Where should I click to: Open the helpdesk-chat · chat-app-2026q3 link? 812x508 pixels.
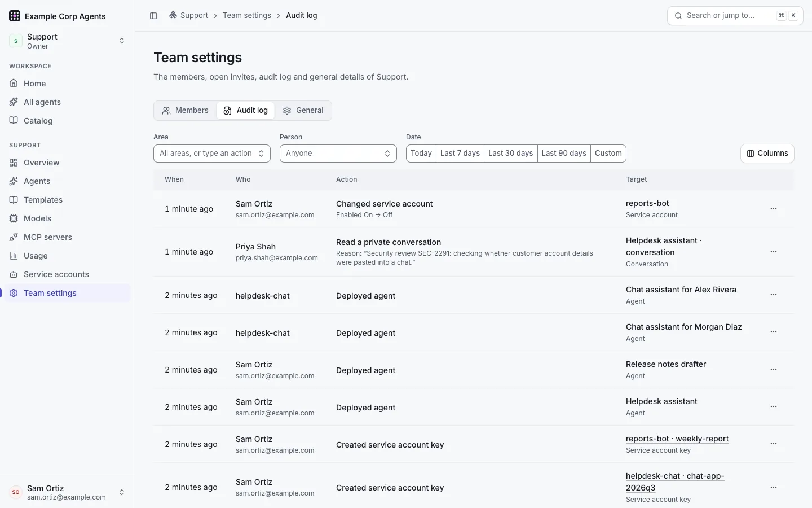coord(675,481)
